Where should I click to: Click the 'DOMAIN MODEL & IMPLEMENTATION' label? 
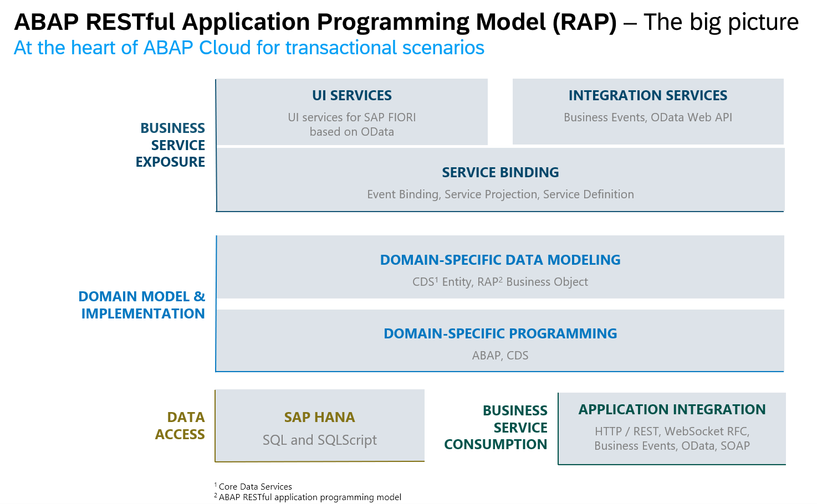pyautogui.click(x=142, y=305)
